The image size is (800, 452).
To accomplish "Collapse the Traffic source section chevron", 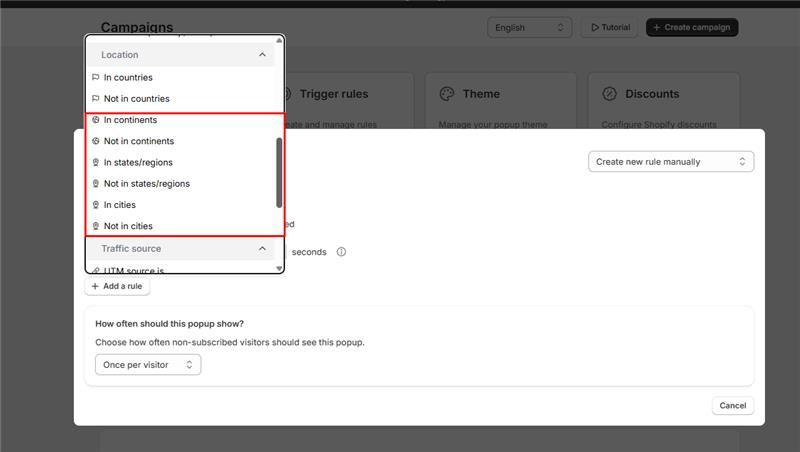I will pyautogui.click(x=262, y=248).
